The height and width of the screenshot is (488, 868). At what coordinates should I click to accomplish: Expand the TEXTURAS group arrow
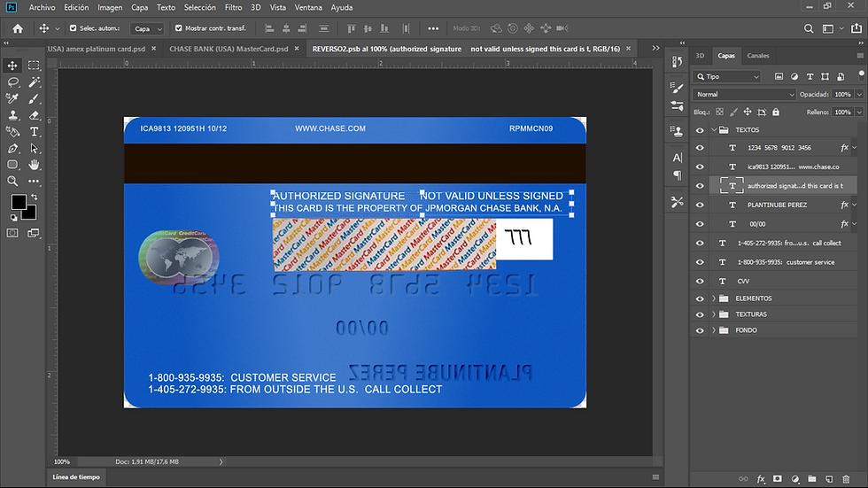pos(714,314)
